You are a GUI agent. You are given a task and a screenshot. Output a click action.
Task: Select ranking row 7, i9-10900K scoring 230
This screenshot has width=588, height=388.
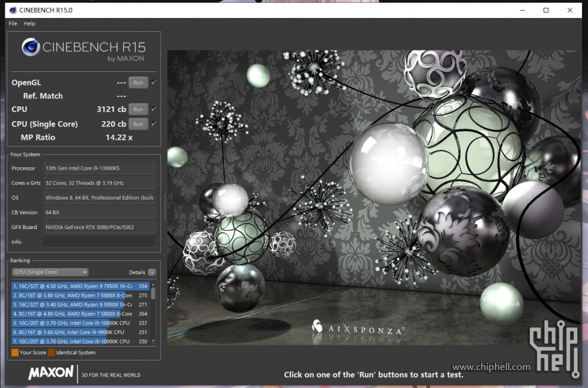point(80,341)
